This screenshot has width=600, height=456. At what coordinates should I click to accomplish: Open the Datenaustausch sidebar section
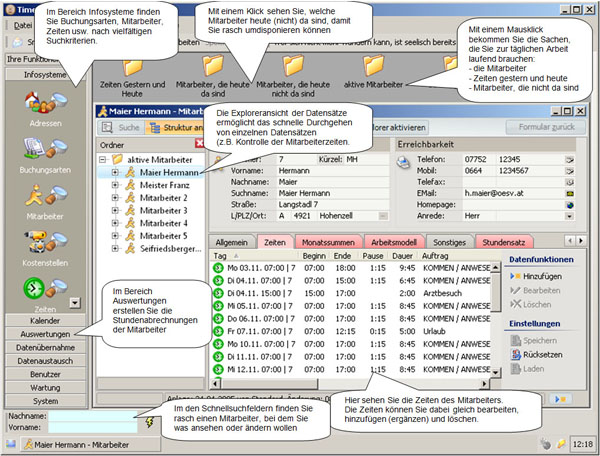coord(45,361)
